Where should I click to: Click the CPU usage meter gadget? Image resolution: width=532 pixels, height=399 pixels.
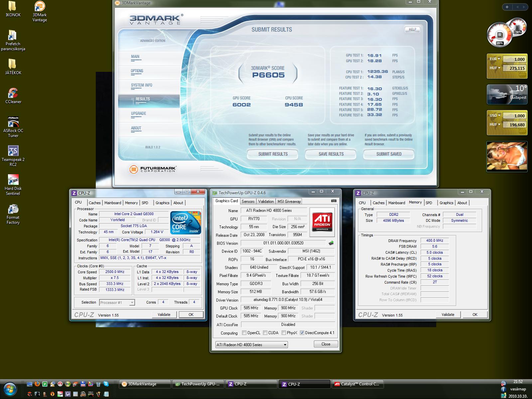[500, 34]
